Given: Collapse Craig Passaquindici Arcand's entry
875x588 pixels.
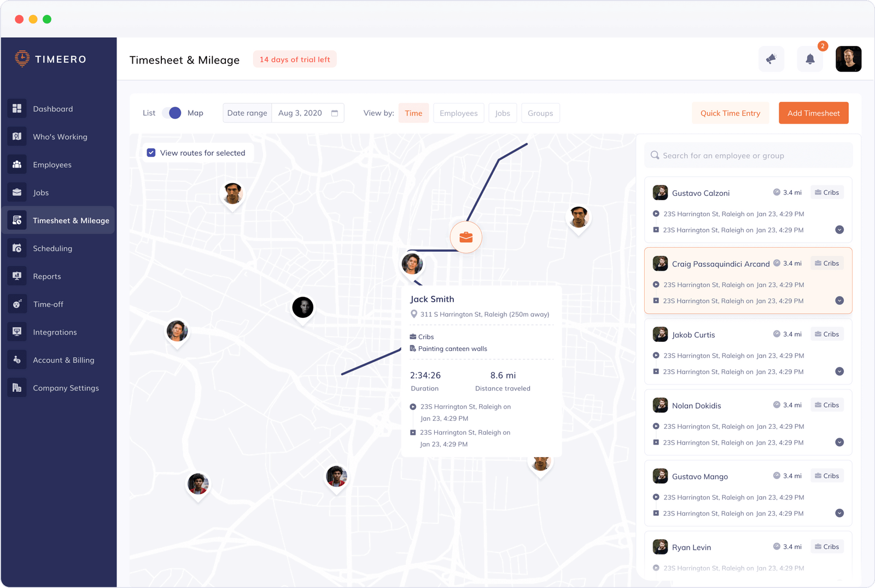Looking at the screenshot, I should pyautogui.click(x=840, y=300).
